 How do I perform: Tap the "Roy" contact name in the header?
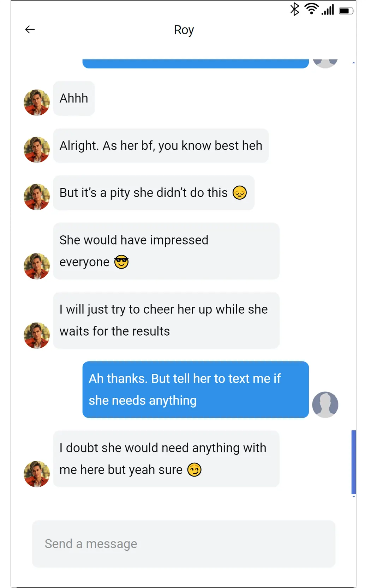pyautogui.click(x=184, y=30)
